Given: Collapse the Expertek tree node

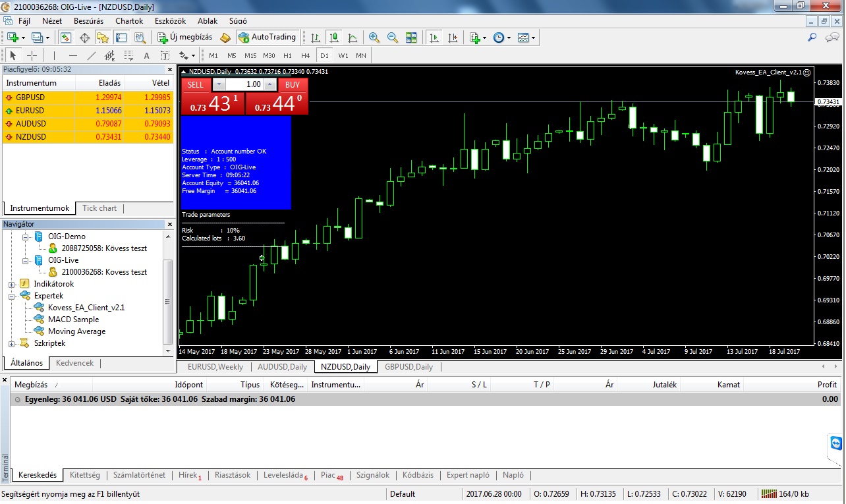Looking at the screenshot, I should point(12,296).
